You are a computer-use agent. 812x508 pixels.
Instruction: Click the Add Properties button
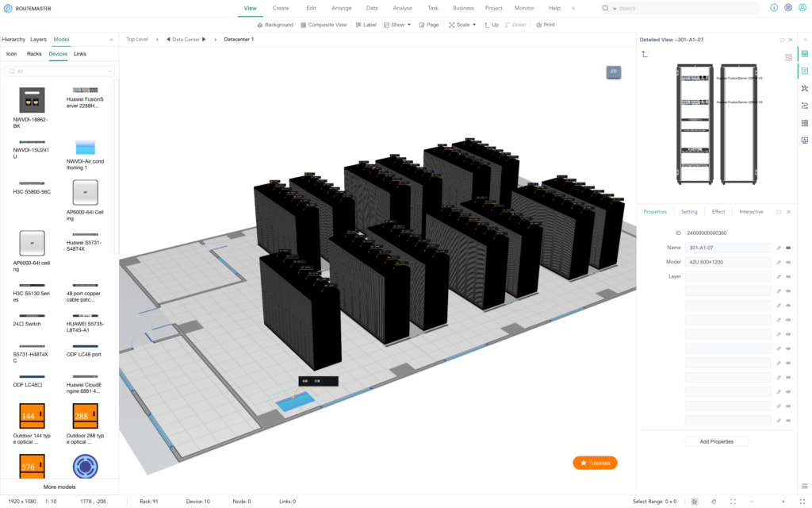[x=716, y=441]
